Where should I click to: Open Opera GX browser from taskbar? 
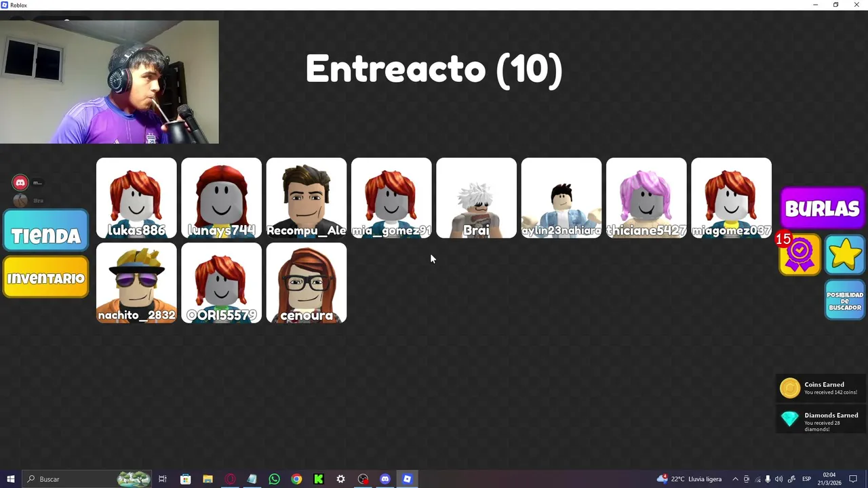pyautogui.click(x=230, y=479)
